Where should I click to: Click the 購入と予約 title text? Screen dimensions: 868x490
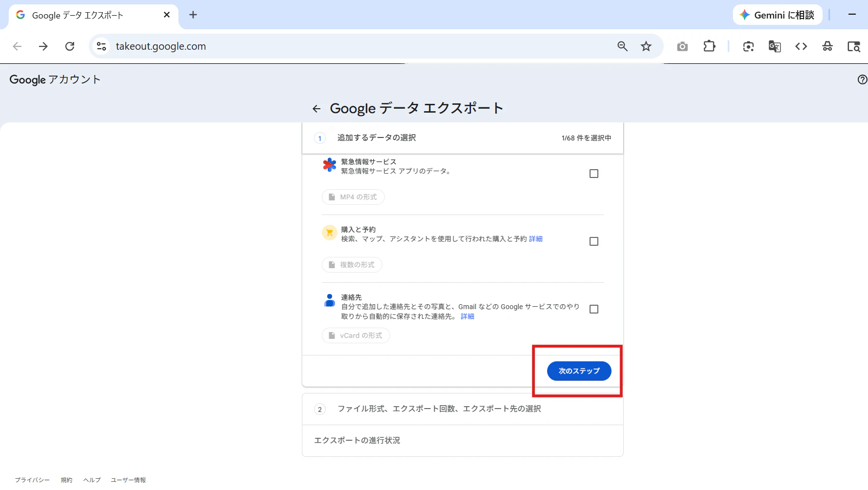358,230
